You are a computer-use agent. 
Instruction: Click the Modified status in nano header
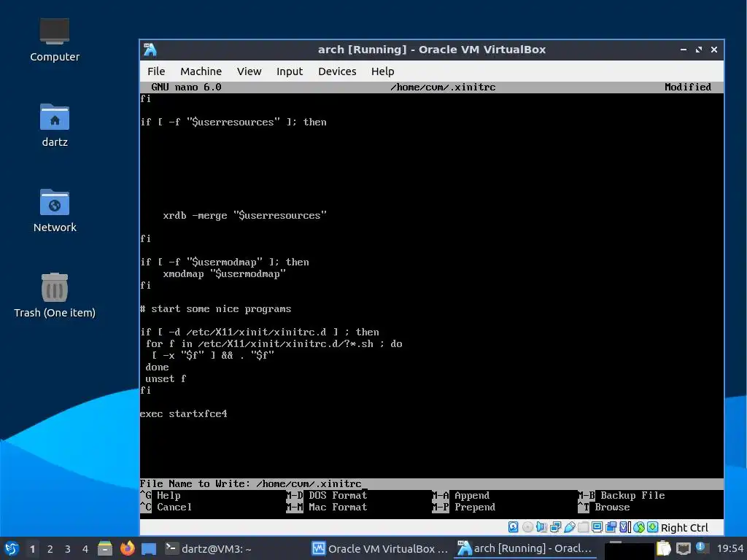point(688,87)
